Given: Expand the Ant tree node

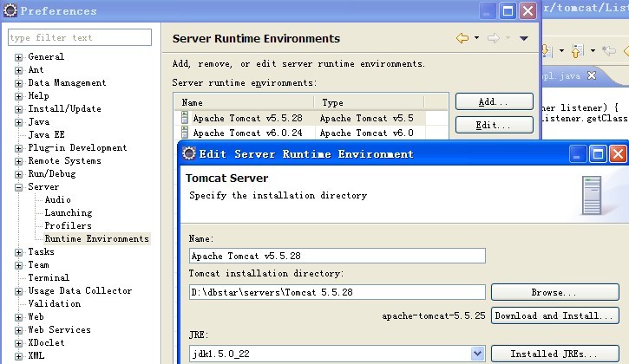Looking at the screenshot, I should pos(18,70).
